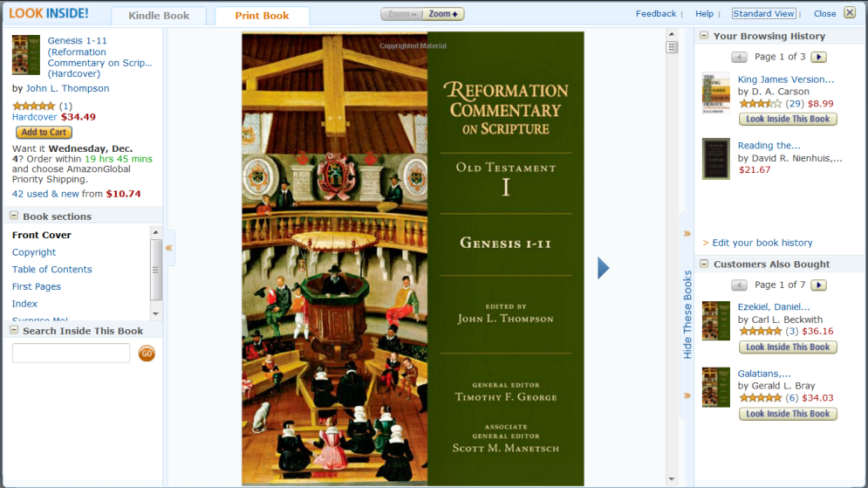This screenshot has height=488, width=868.
Task: Jump to First Pages section
Action: coord(37,286)
